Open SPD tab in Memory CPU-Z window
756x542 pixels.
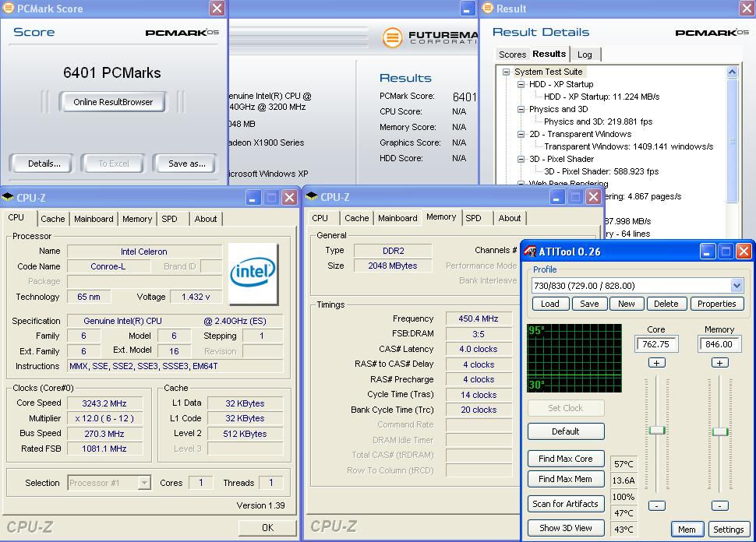click(x=473, y=218)
